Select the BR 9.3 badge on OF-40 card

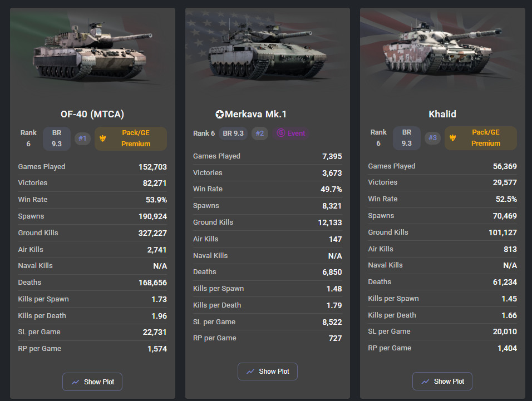coord(57,138)
